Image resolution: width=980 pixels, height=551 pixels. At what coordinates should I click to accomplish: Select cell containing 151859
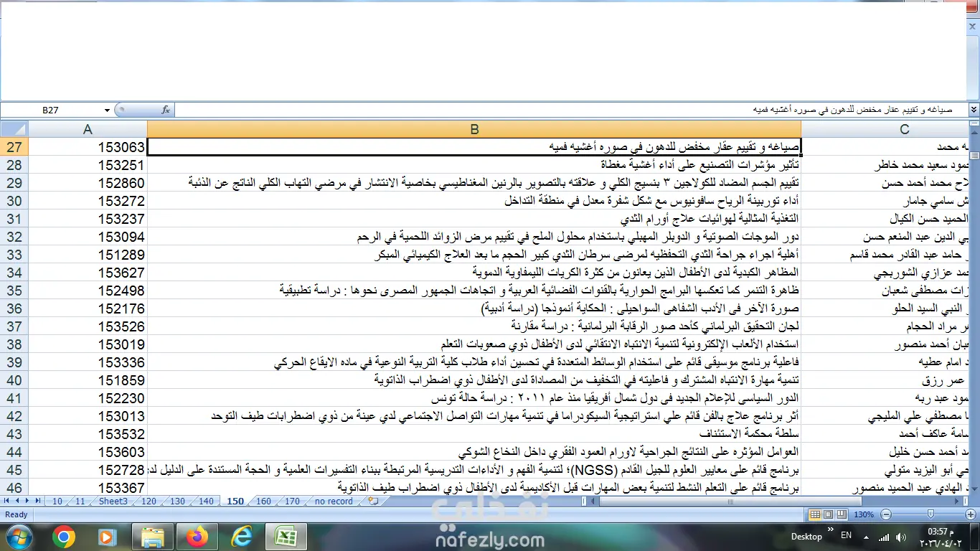pyautogui.click(x=88, y=380)
